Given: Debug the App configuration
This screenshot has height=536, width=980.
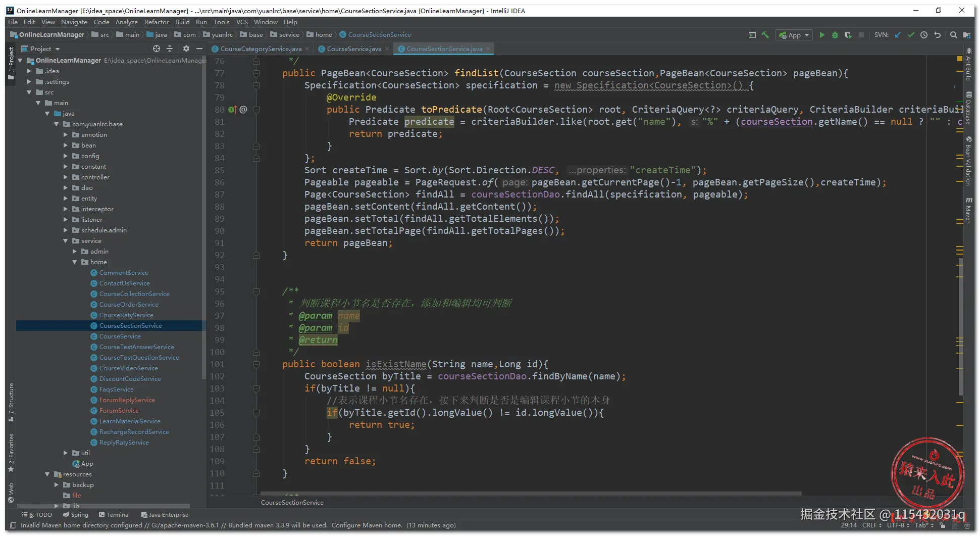Looking at the screenshot, I should point(835,35).
